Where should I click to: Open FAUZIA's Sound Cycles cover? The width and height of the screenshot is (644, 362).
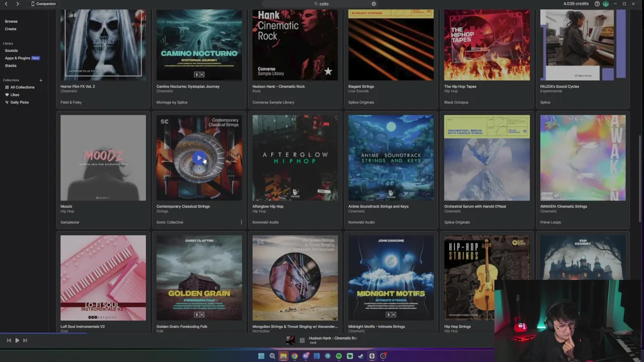[583, 45]
